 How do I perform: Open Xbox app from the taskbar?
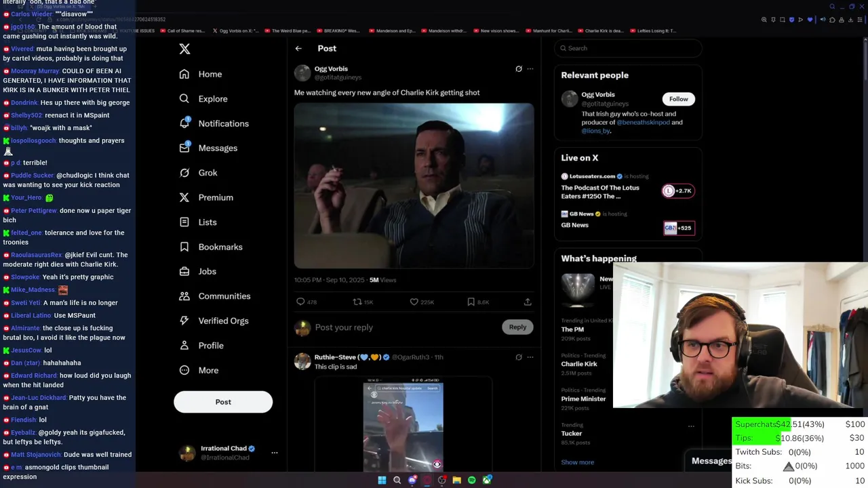coord(487,481)
